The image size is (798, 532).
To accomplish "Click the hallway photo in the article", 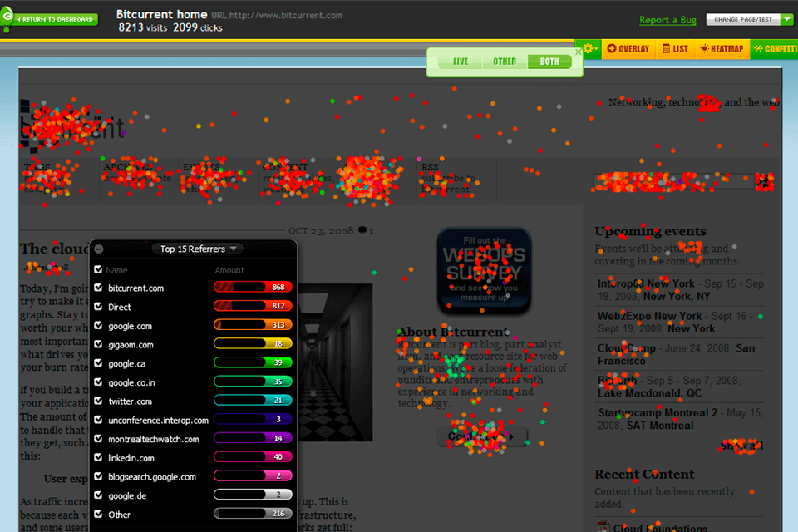I will [335, 362].
